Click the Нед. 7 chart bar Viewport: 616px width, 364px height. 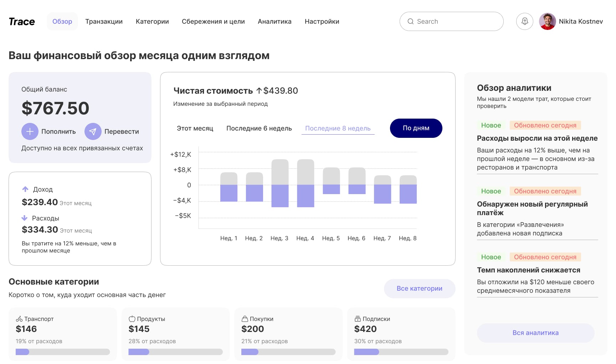(x=383, y=189)
